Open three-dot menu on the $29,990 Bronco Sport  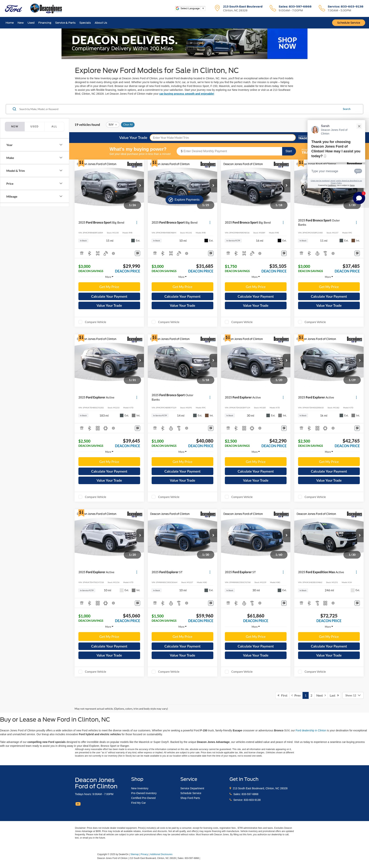pos(136,223)
